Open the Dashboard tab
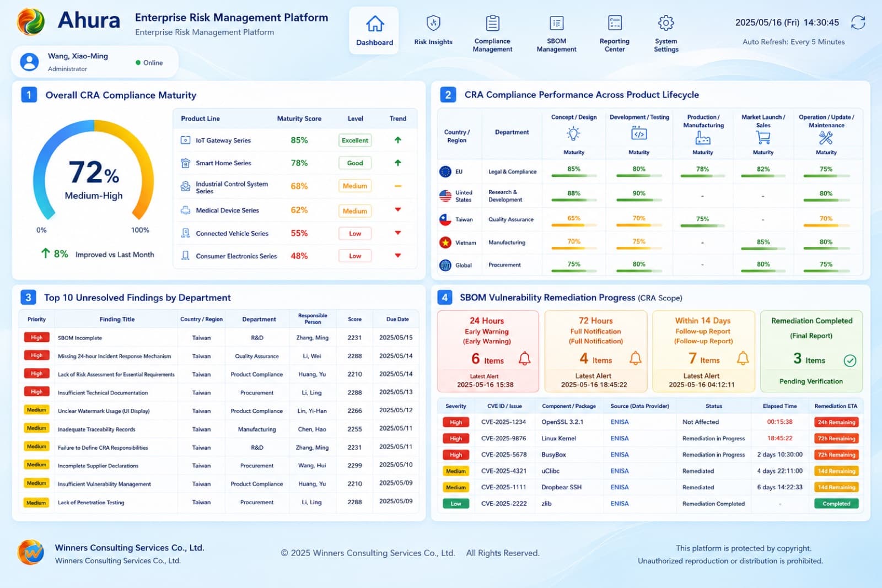The height and width of the screenshot is (588, 882). click(374, 31)
